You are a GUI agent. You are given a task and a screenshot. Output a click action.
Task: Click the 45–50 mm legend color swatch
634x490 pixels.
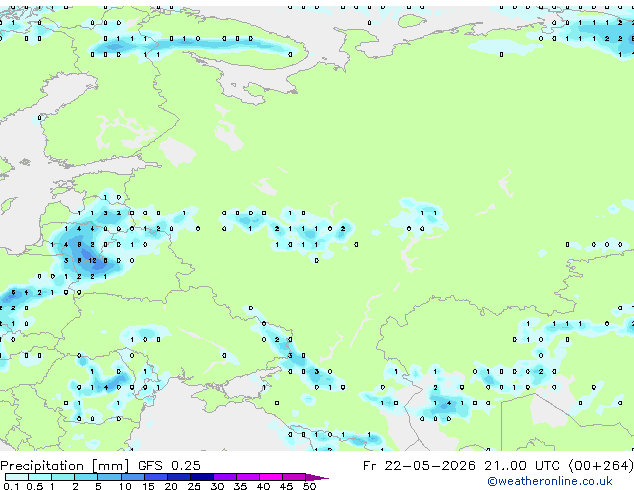[x=294, y=477]
